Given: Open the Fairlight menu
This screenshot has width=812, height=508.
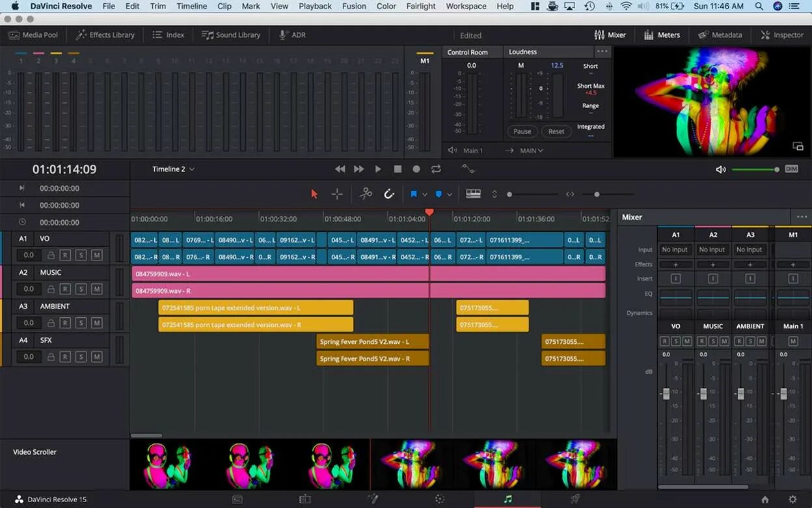Looking at the screenshot, I should point(421,6).
